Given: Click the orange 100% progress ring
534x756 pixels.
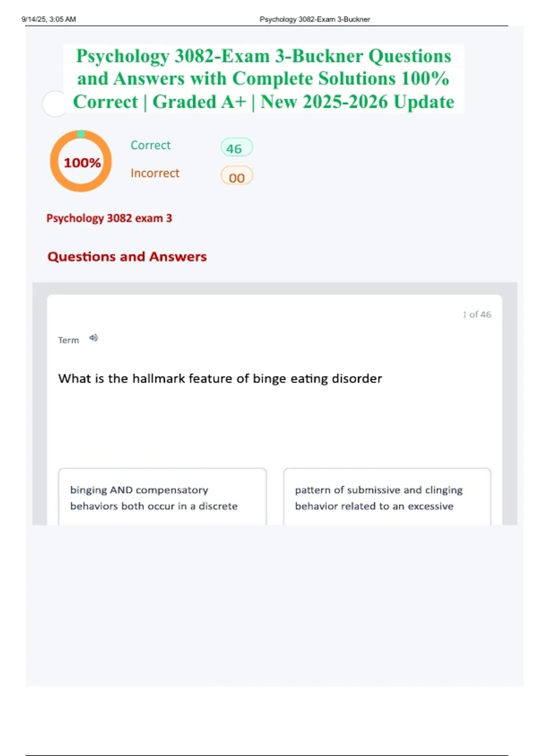Looking at the screenshot, I should pos(81,161).
